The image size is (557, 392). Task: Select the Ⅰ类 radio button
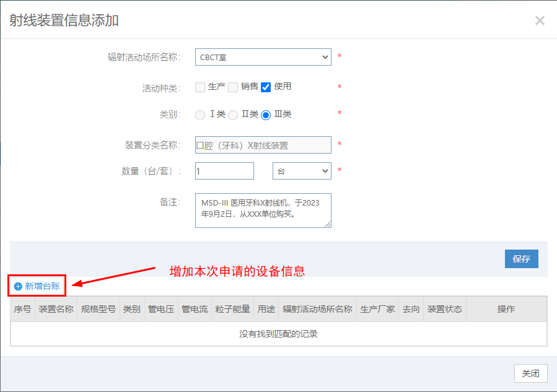pos(200,115)
